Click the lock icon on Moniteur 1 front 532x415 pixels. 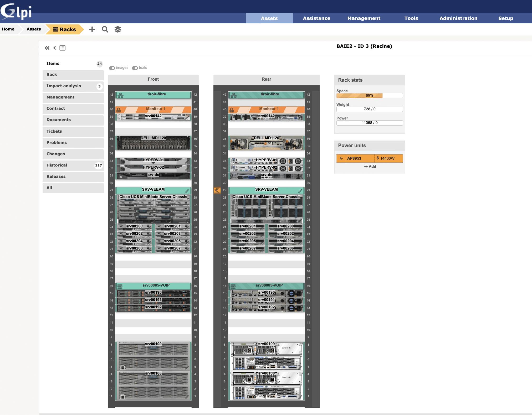coord(119,110)
